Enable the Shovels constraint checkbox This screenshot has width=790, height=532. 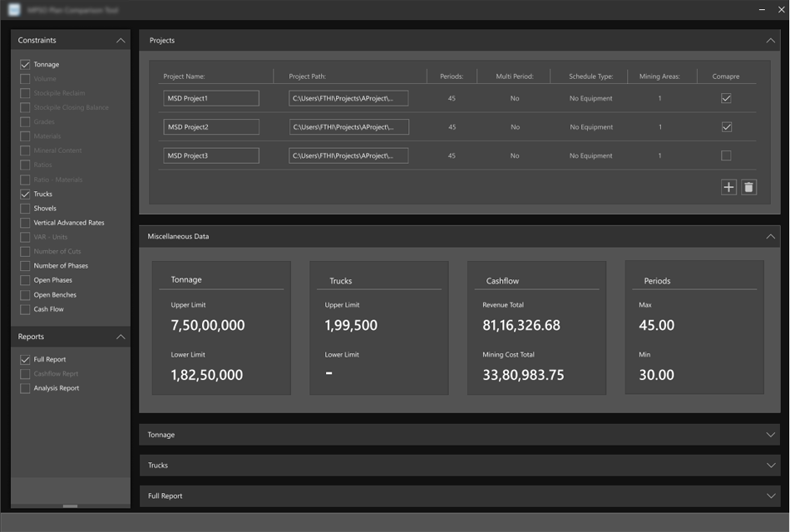click(25, 209)
